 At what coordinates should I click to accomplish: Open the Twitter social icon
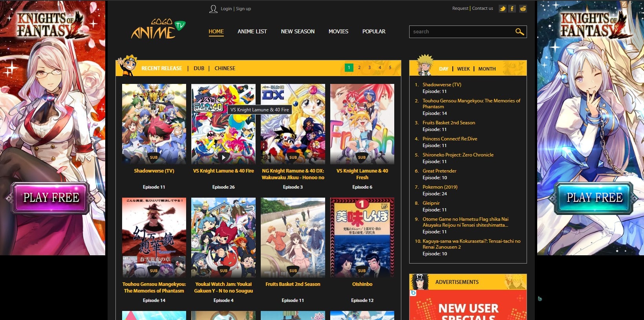[502, 9]
